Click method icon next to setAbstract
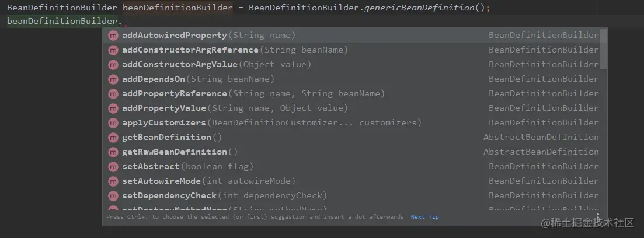The height and width of the screenshot is (238, 644). [x=113, y=167]
